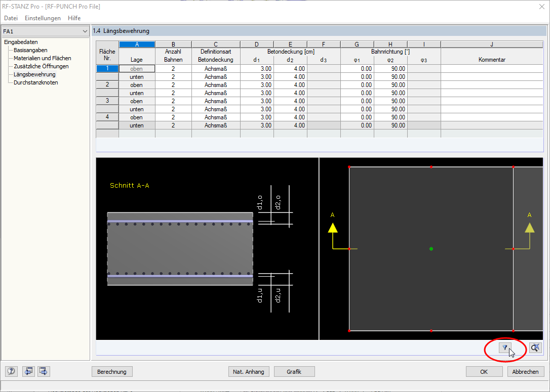Open the Grafik view
This screenshot has width=550, height=392.
(x=294, y=371)
